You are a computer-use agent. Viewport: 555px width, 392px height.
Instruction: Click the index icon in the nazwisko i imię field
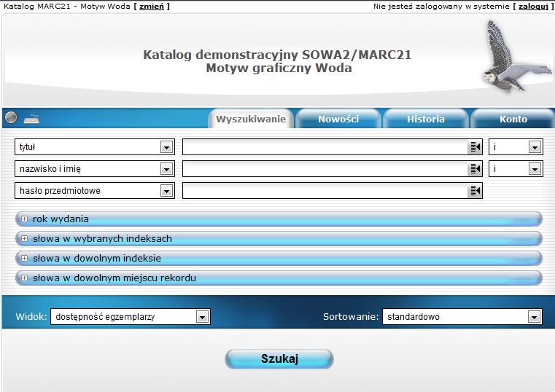(476, 169)
